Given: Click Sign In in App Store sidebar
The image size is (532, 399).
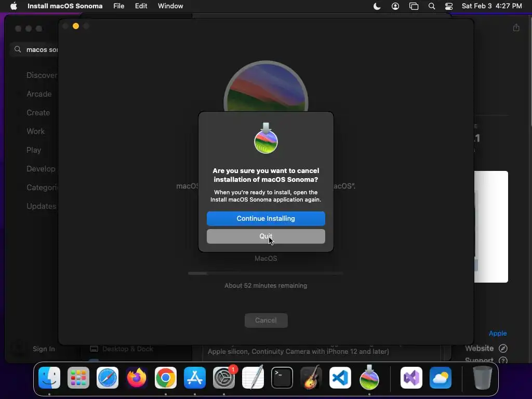Looking at the screenshot, I should tap(44, 349).
